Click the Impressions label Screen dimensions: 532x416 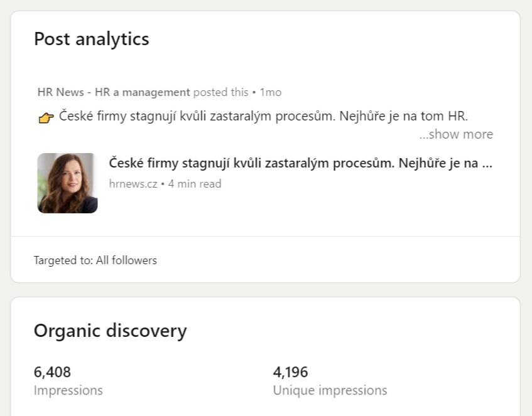pos(68,390)
